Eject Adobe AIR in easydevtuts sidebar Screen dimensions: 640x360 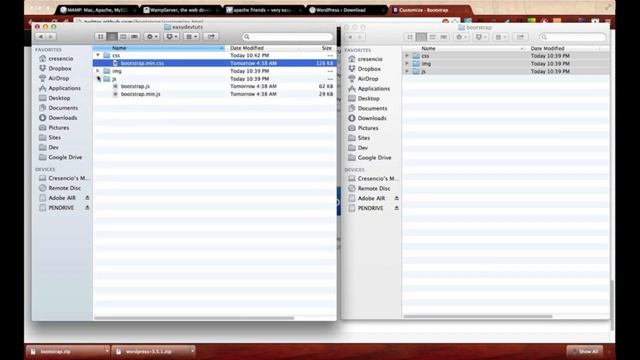(87, 198)
